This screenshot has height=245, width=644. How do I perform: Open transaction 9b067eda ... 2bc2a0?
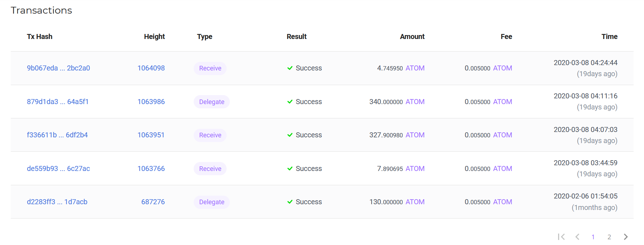tap(58, 68)
